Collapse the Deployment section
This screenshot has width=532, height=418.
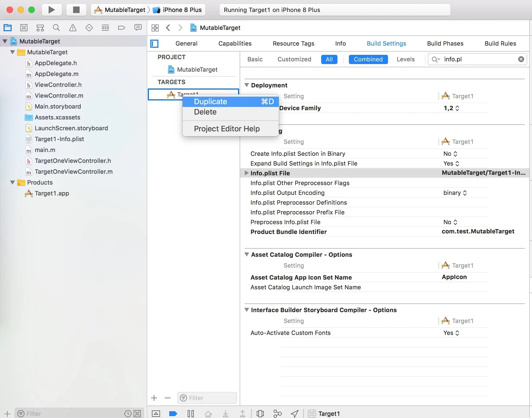(x=247, y=85)
